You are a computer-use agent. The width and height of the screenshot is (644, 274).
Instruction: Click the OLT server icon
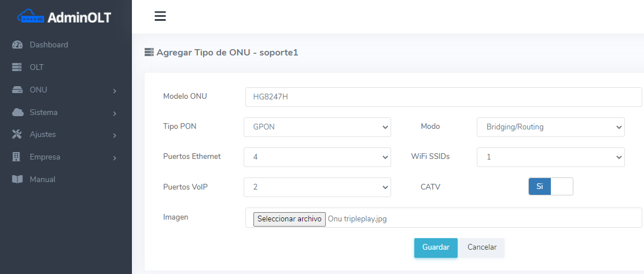(17, 68)
